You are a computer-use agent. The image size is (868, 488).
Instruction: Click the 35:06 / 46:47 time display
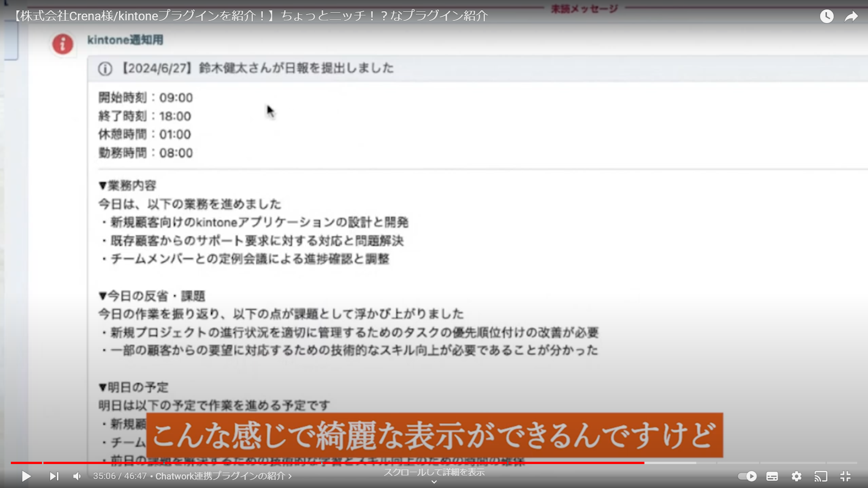pyautogui.click(x=120, y=476)
